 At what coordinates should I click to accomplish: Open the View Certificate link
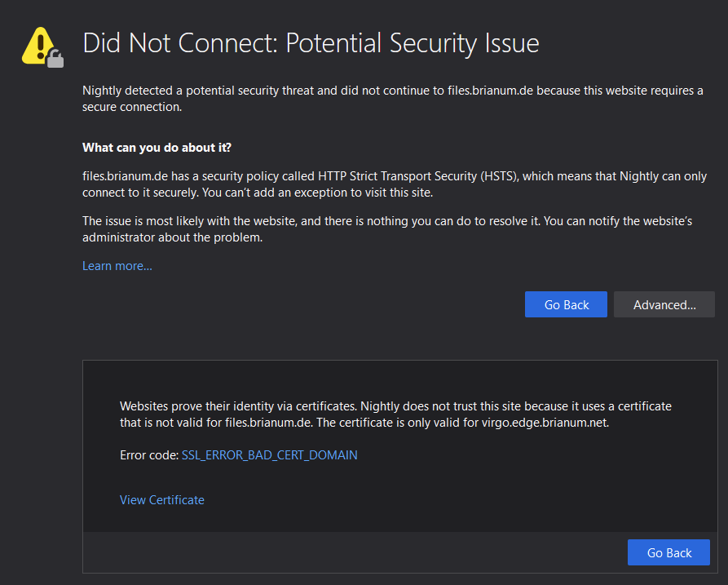(x=161, y=499)
